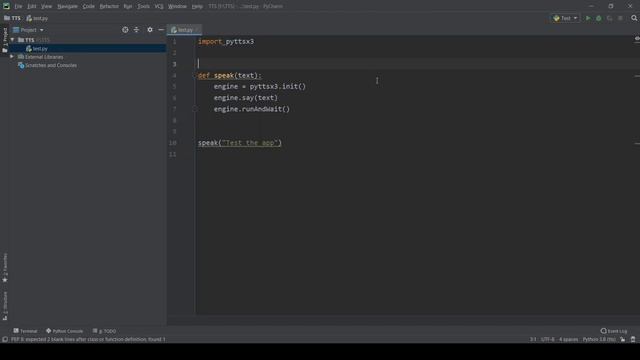Close the test.py editor tab
This screenshot has height=360, width=640.
[x=197, y=30]
